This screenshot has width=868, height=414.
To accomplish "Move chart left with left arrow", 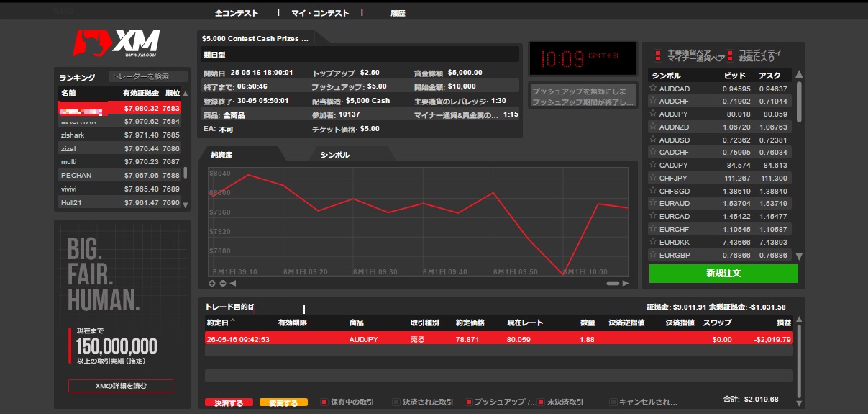I will pyautogui.click(x=232, y=283).
